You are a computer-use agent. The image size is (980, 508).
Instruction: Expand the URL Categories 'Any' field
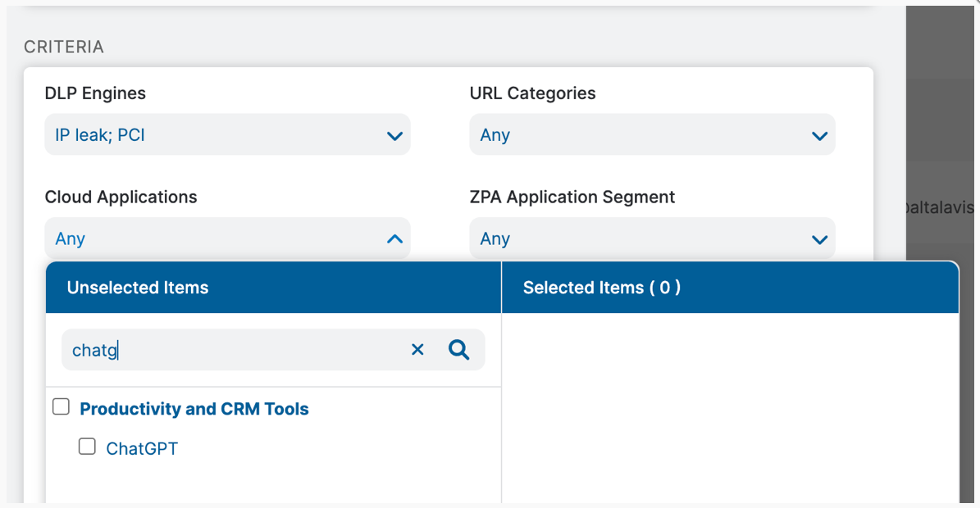pos(640,135)
